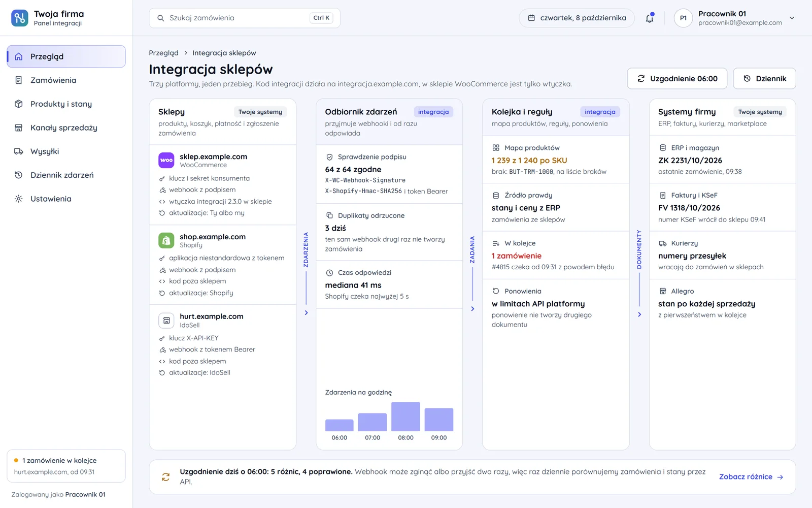Open Ustawienia in the sidebar

click(x=66, y=199)
